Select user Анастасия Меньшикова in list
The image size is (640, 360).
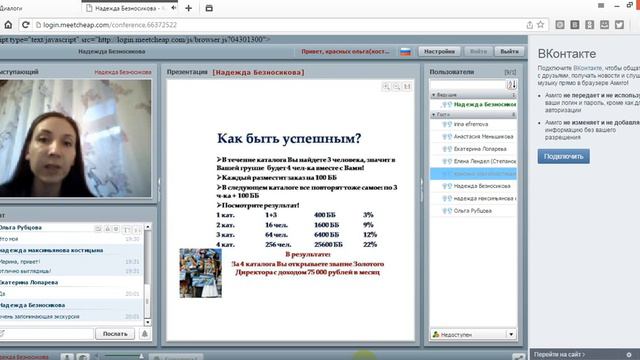[473, 137]
